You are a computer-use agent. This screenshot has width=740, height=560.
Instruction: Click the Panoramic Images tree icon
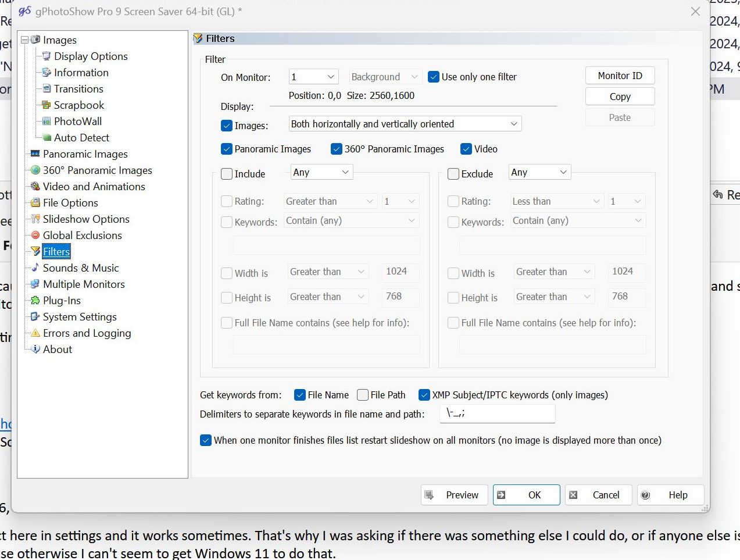point(35,154)
